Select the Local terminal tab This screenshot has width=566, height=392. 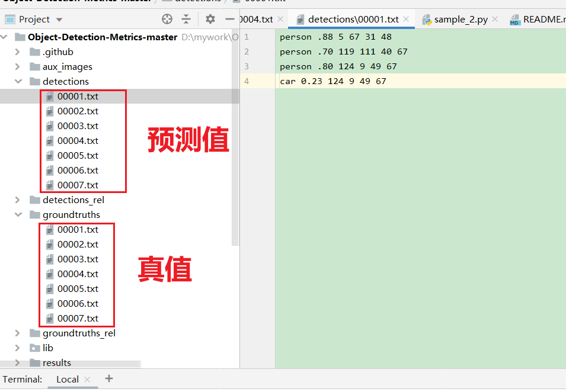(68, 380)
